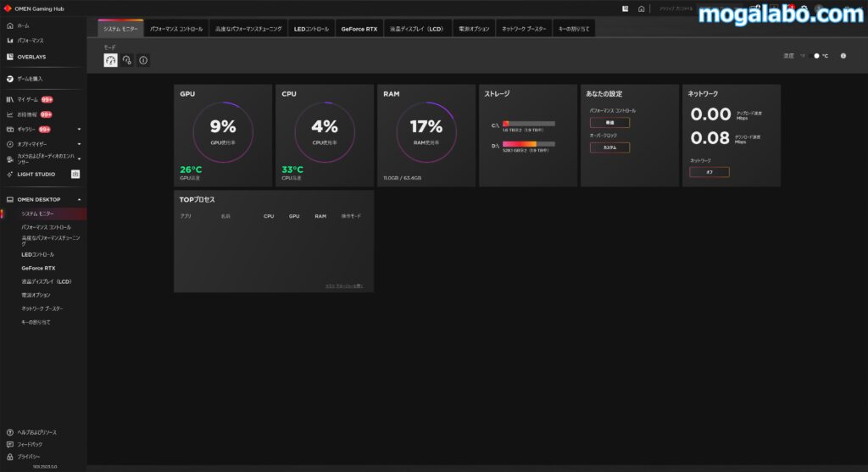This screenshot has height=472, width=868.
Task: Open Task Manager link in TOP processes
Action: pos(344,286)
